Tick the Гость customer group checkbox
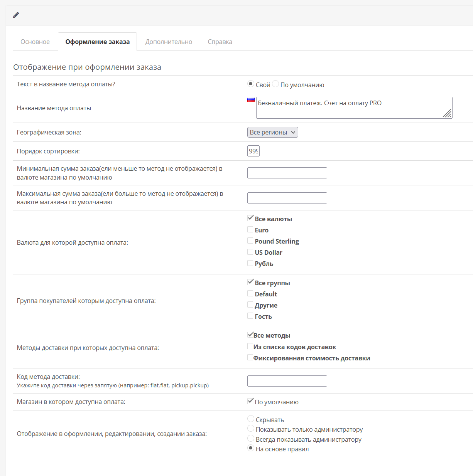The height and width of the screenshot is (476, 473). [250, 316]
